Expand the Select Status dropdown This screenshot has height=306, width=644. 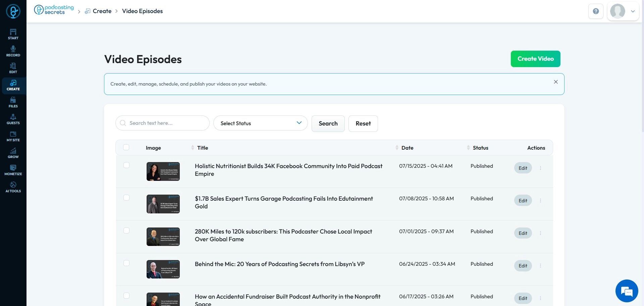(x=260, y=123)
